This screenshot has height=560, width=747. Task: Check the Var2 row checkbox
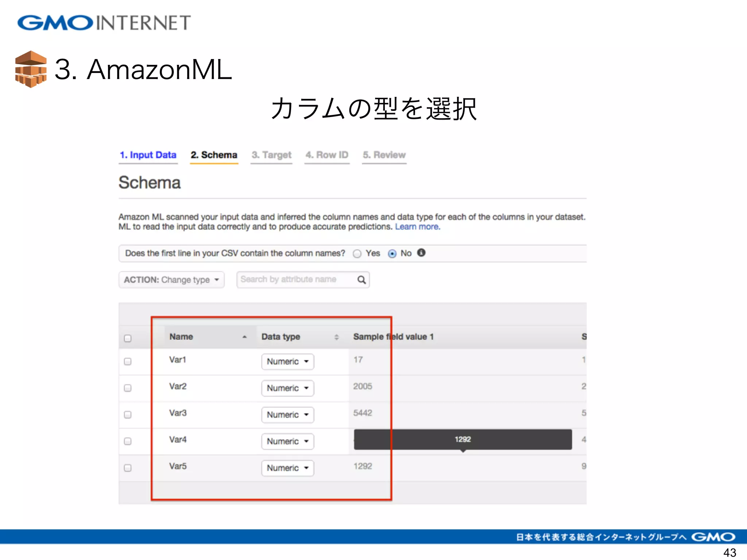click(x=128, y=388)
